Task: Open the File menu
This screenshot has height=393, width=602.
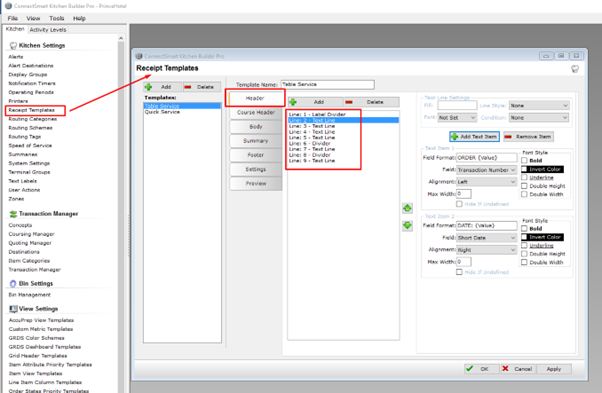Action: (x=13, y=18)
